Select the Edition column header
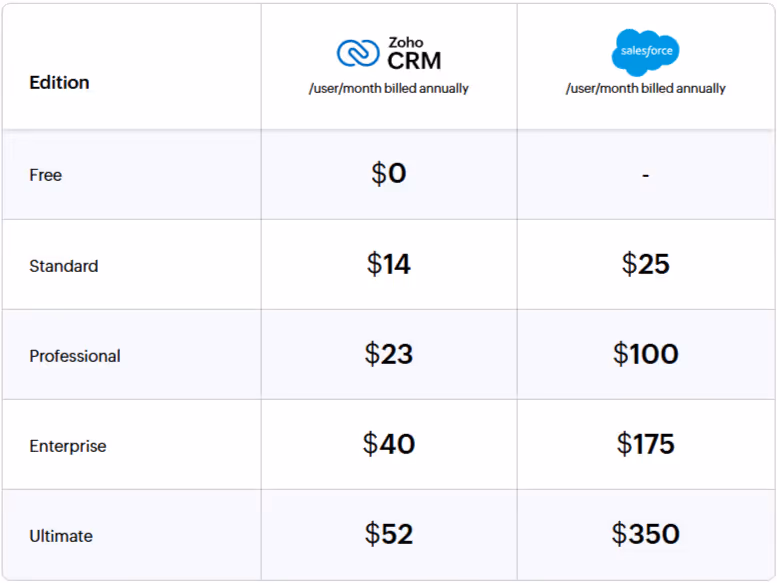 click(x=59, y=82)
